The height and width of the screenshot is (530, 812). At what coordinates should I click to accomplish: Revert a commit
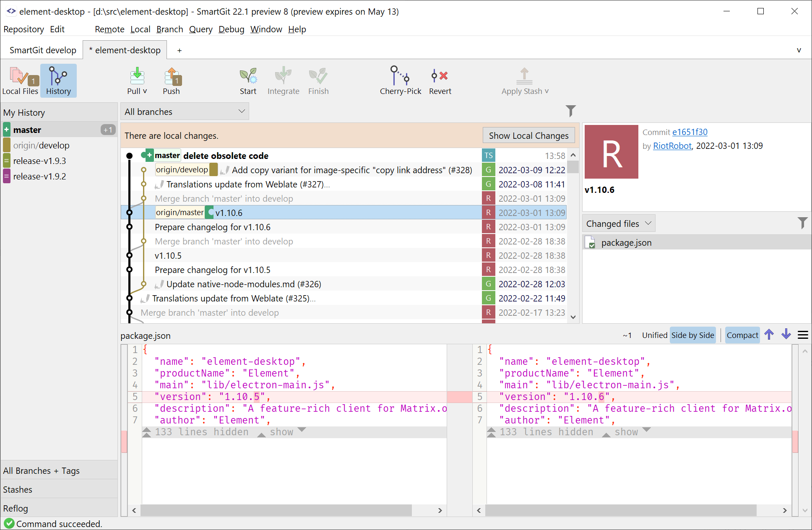point(440,81)
